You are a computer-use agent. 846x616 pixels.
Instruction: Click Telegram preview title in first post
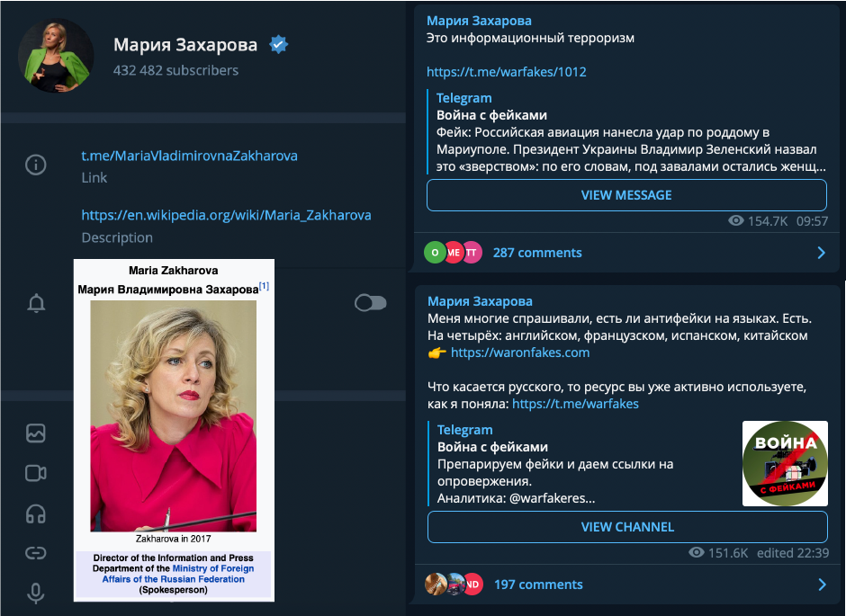464,98
